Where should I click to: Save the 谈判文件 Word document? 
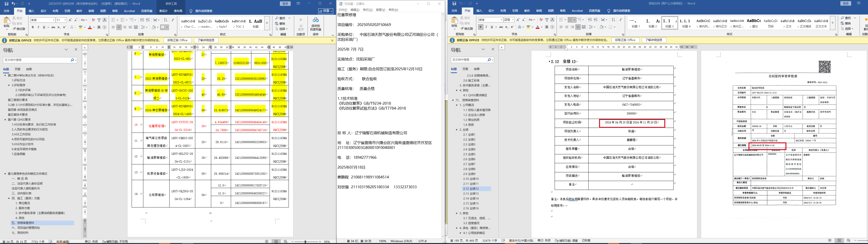pyautogui.click(x=6, y=4)
